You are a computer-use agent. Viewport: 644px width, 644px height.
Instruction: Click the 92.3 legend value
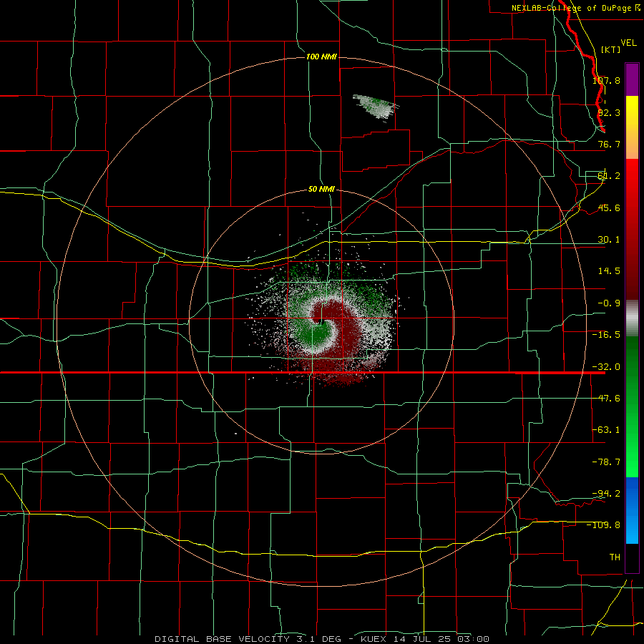(x=609, y=112)
